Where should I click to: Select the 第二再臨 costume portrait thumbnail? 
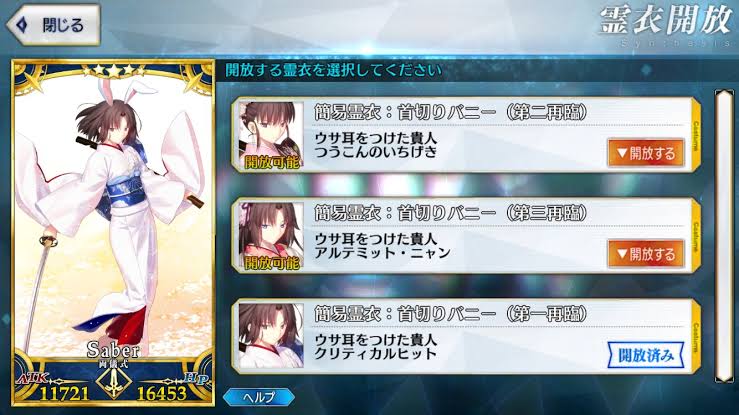(x=271, y=136)
